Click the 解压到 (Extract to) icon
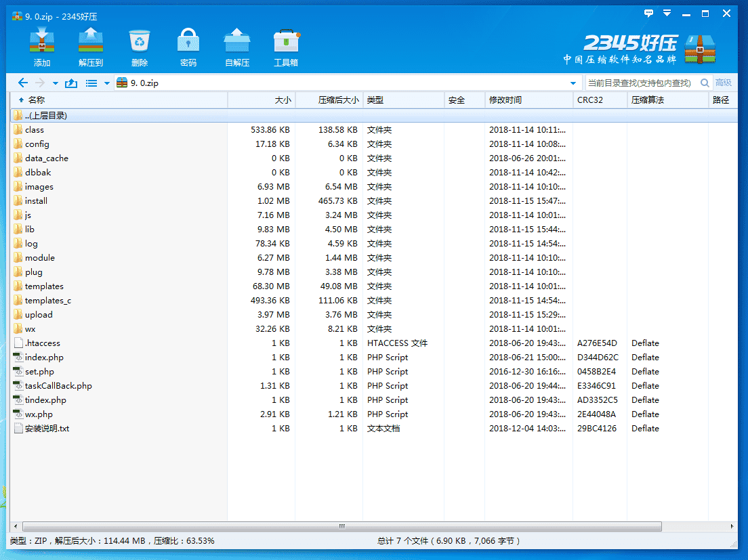 [x=90, y=42]
